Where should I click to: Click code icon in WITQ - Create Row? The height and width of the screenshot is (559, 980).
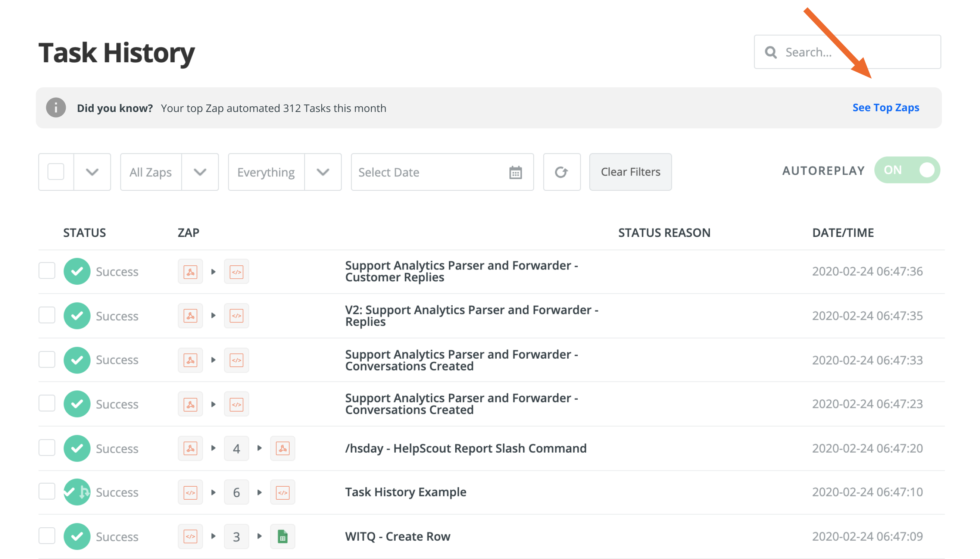190,536
